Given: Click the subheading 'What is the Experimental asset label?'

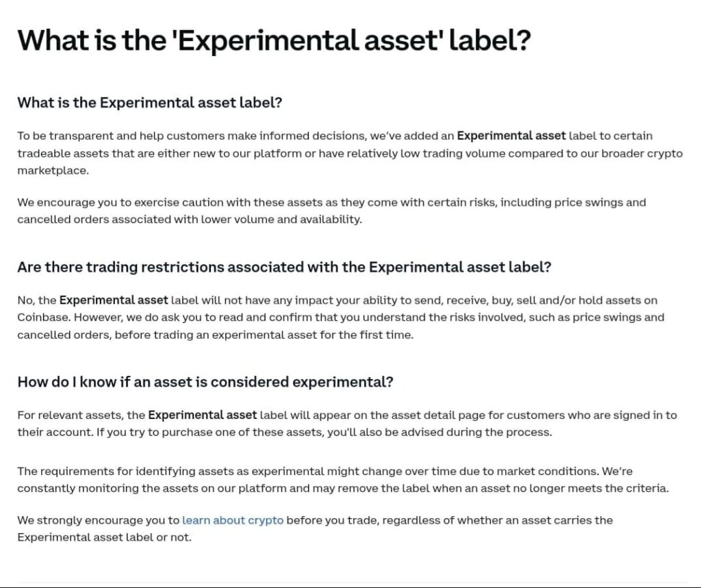Looking at the screenshot, I should click(150, 103).
